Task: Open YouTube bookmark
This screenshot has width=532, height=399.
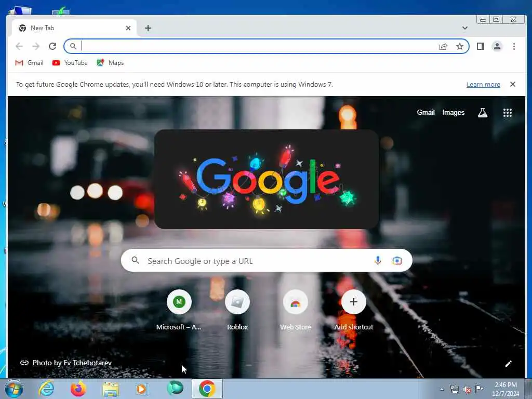Action: [x=70, y=63]
